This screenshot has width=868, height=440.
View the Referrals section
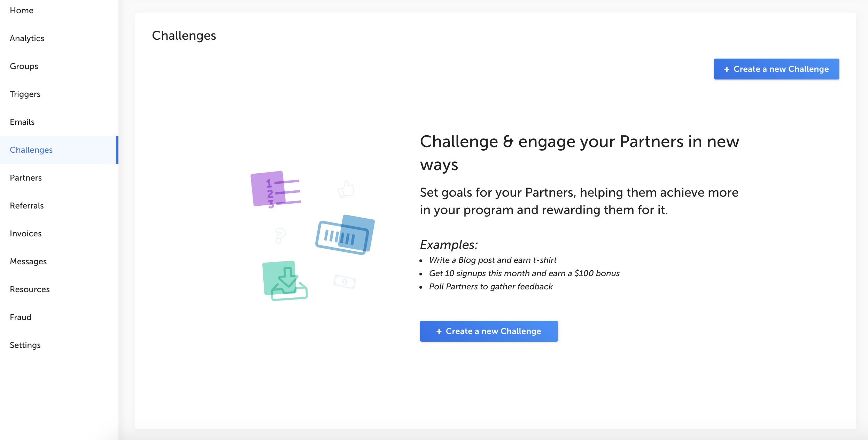pos(26,205)
